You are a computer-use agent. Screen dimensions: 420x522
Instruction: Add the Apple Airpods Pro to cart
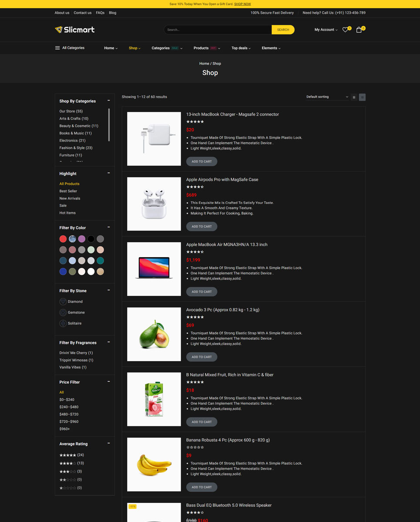[x=202, y=227]
